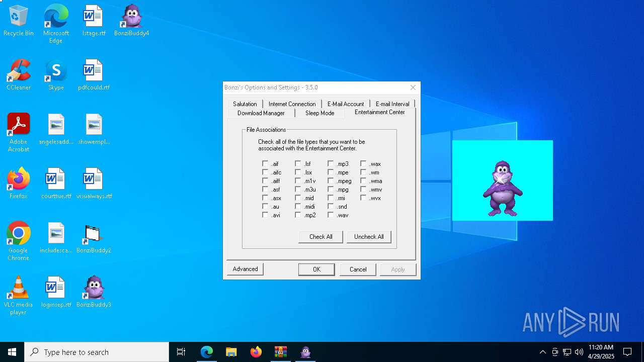This screenshot has width=644, height=362.
Task: Open the volume control in tray
Action: coord(579,352)
